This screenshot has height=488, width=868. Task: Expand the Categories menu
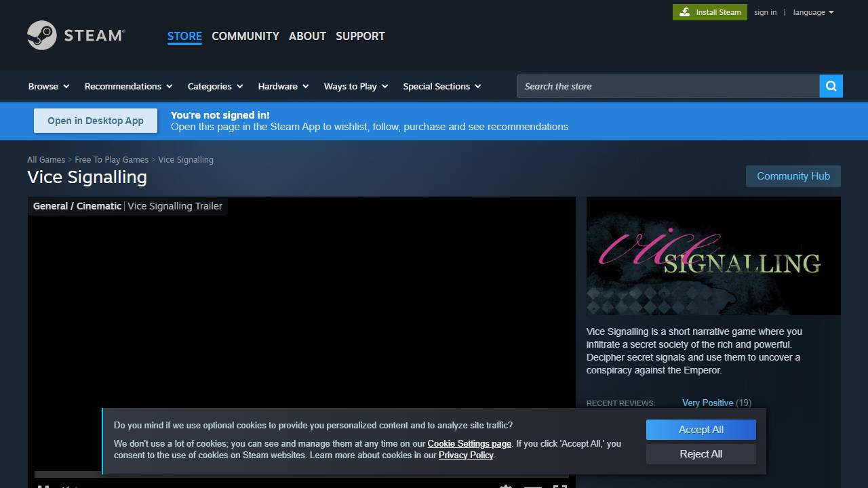click(x=215, y=86)
